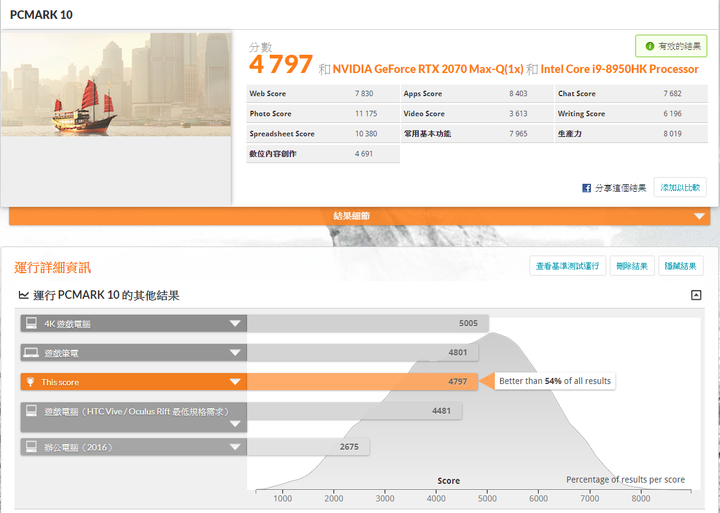Viewport: 720px width, 513px height.
Task: Click the 7 965 essentials score value
Action: pos(518,134)
